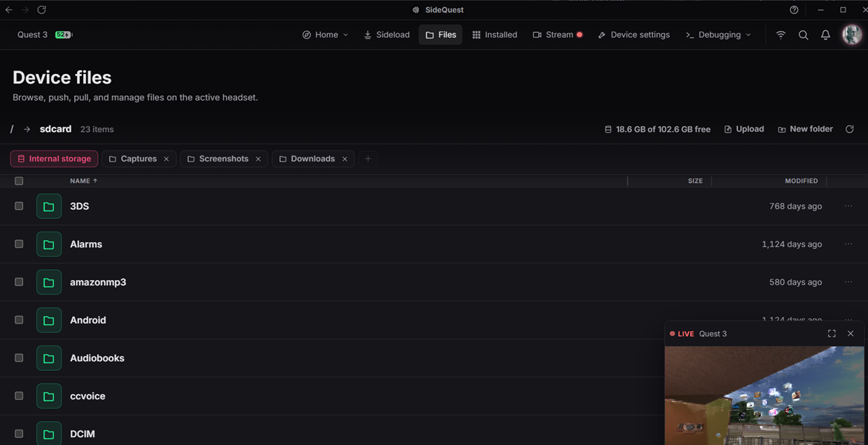Select the Internal storage tab
This screenshot has width=868, height=445.
54,159
